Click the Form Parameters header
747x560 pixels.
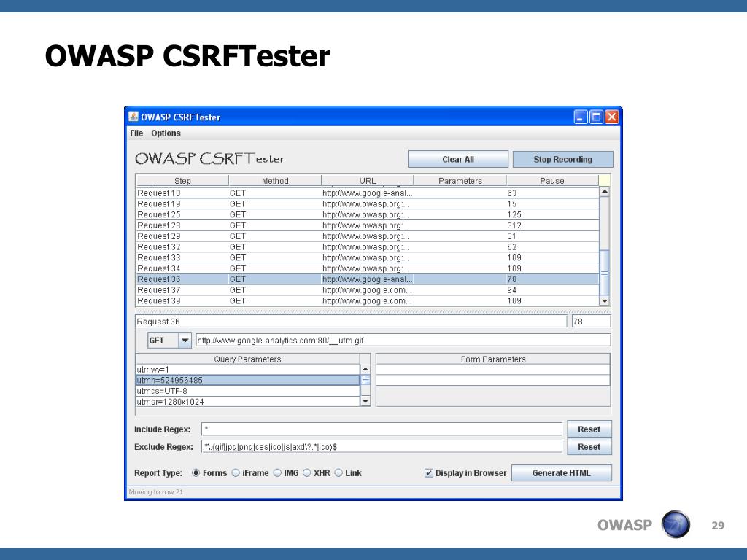point(493,359)
